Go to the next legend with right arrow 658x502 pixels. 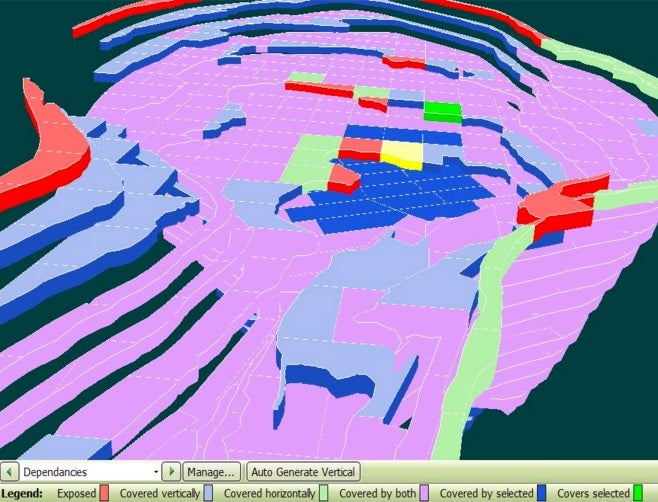click(171, 472)
